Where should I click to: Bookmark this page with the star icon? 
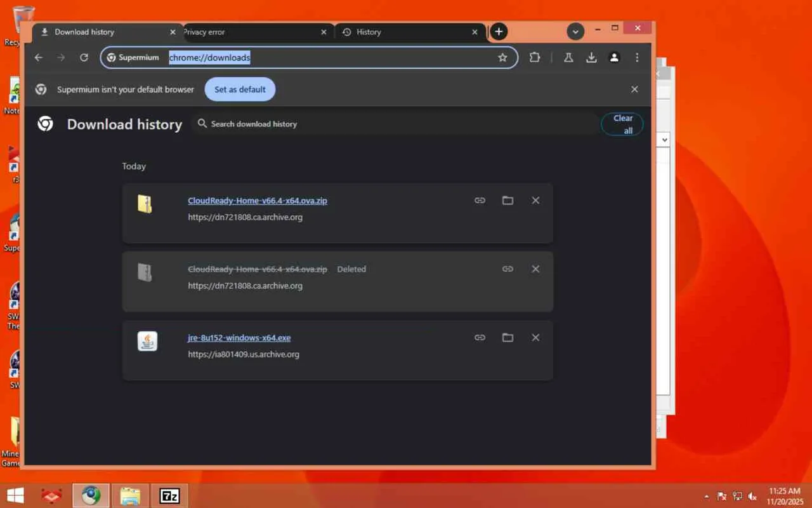[x=502, y=58]
